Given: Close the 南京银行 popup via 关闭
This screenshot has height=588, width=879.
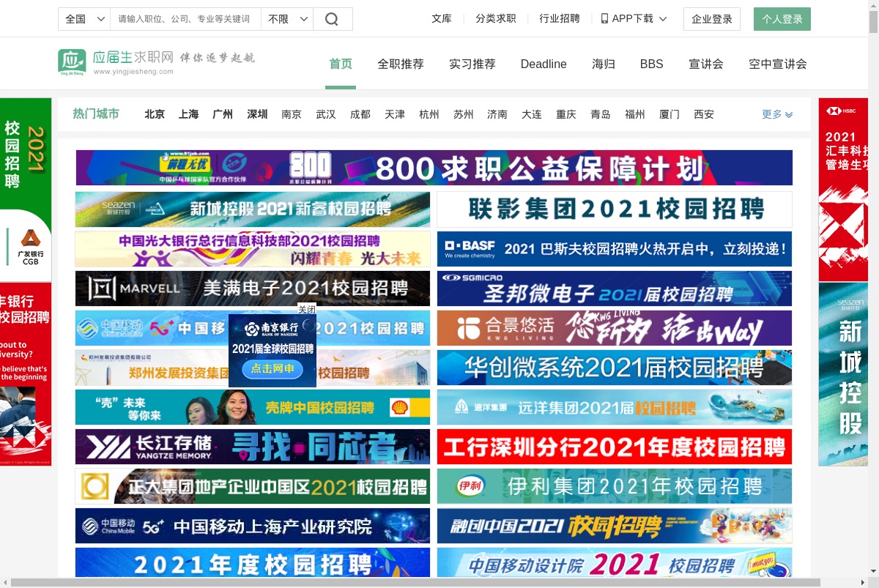Looking at the screenshot, I should [x=307, y=309].
